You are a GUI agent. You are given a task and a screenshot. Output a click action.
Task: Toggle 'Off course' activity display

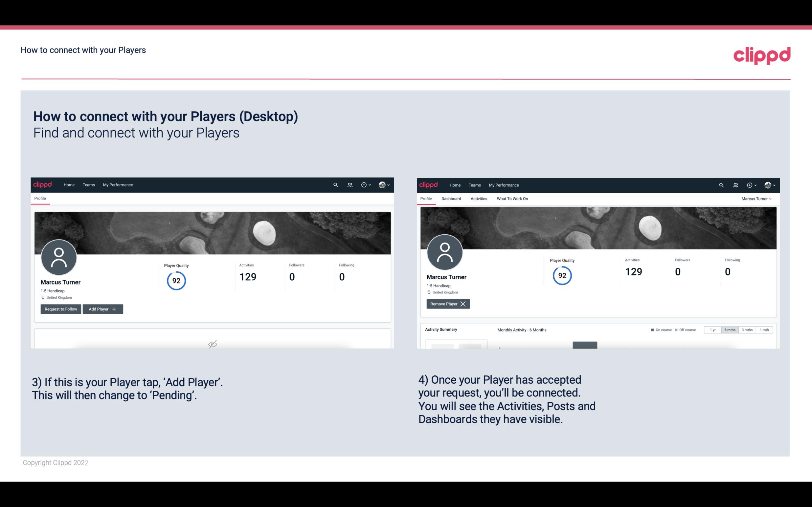[x=685, y=329]
